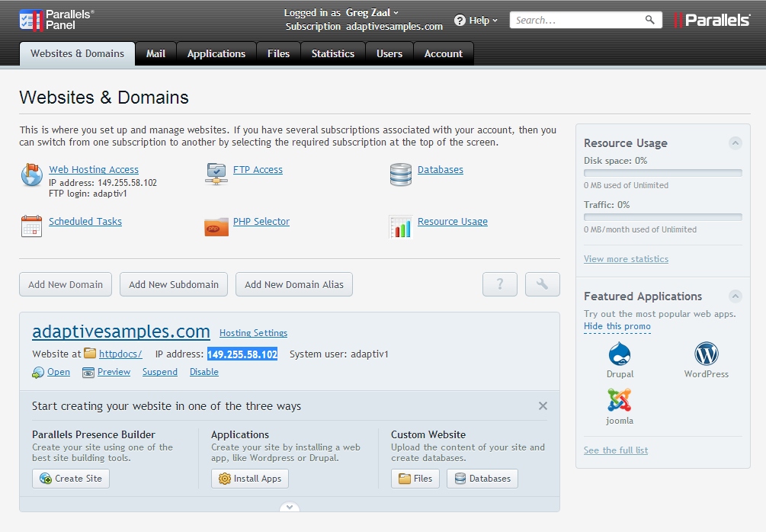The height and width of the screenshot is (532, 766).
Task: Click the wrench settings button
Action: tap(543, 284)
